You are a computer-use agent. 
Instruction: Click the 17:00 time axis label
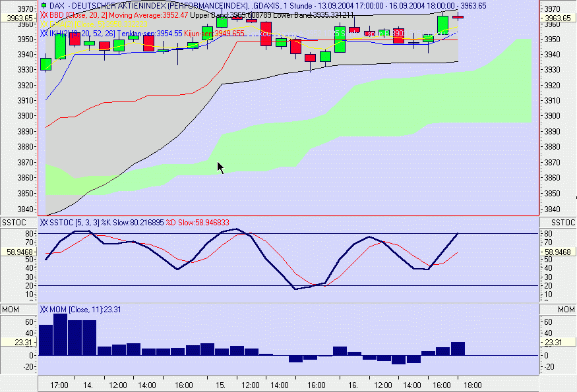pos(59,385)
